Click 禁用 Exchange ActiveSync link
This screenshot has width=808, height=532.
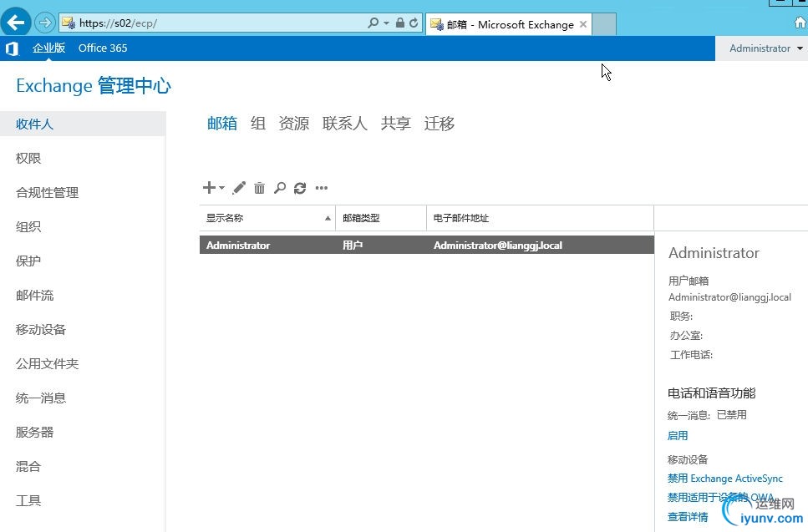725,479
